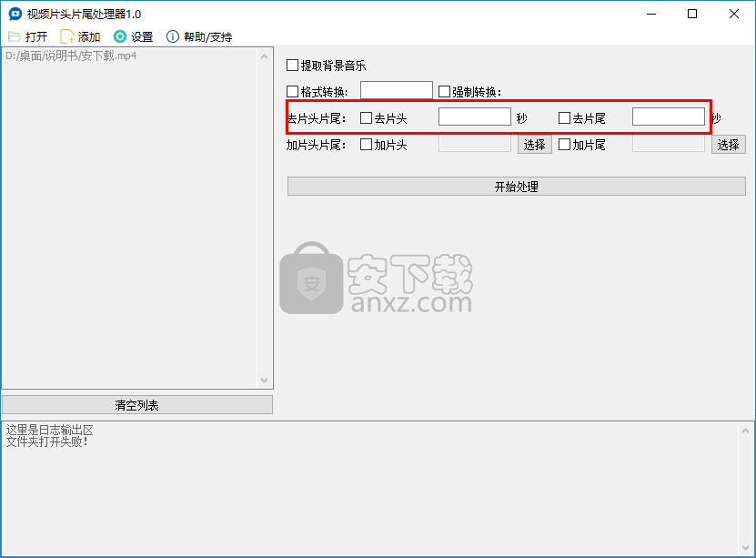The height and width of the screenshot is (558, 756).
Task: Maximize the 视频片头片尾处理器 window
Action: click(692, 14)
